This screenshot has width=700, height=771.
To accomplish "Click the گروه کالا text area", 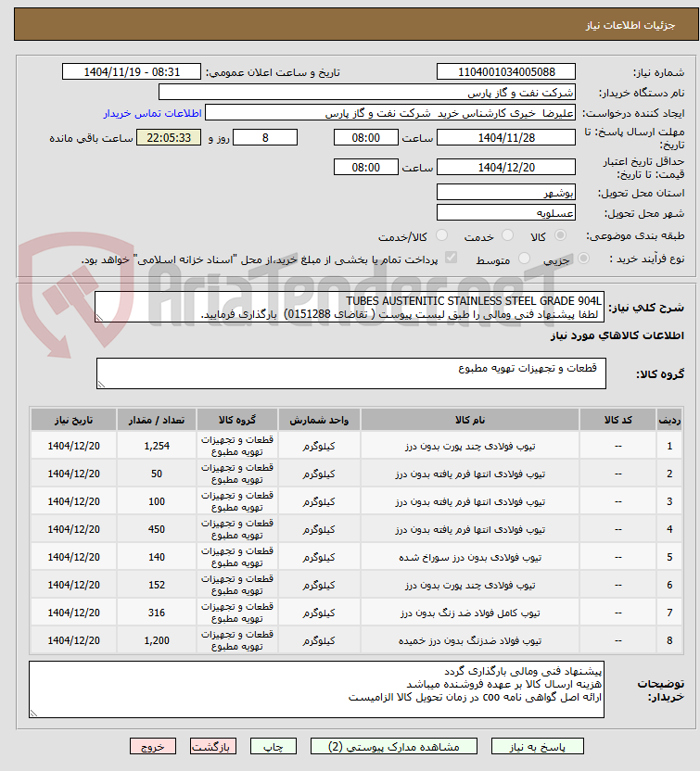I will [x=351, y=373].
